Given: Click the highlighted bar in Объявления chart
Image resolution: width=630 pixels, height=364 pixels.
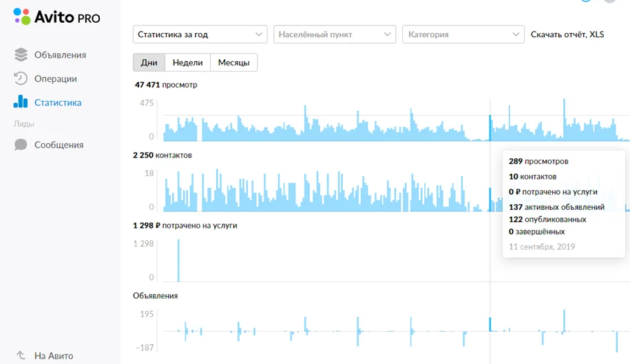Looking at the screenshot, I should [x=490, y=325].
